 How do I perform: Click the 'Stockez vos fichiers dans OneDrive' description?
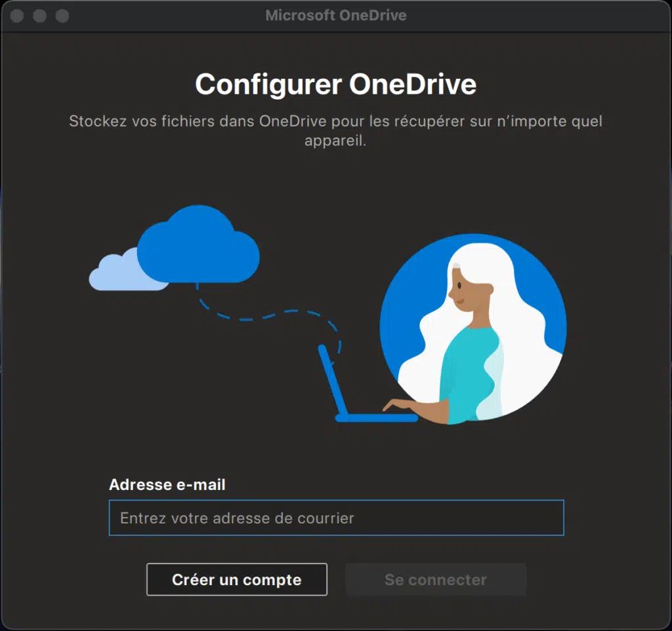(x=335, y=131)
